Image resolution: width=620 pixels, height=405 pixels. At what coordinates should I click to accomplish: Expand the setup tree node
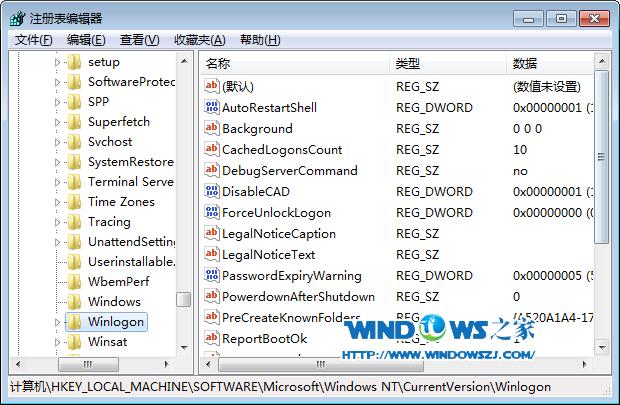(57, 62)
